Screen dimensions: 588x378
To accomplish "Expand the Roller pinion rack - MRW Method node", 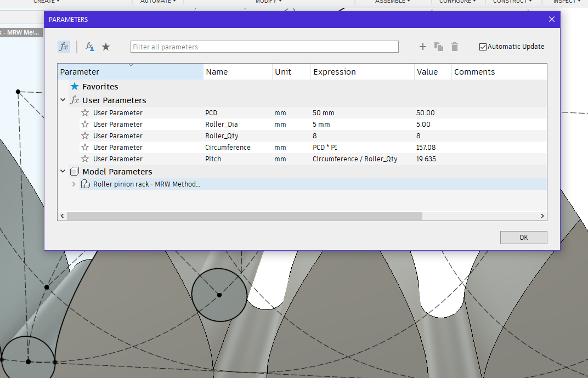I will pos(73,184).
